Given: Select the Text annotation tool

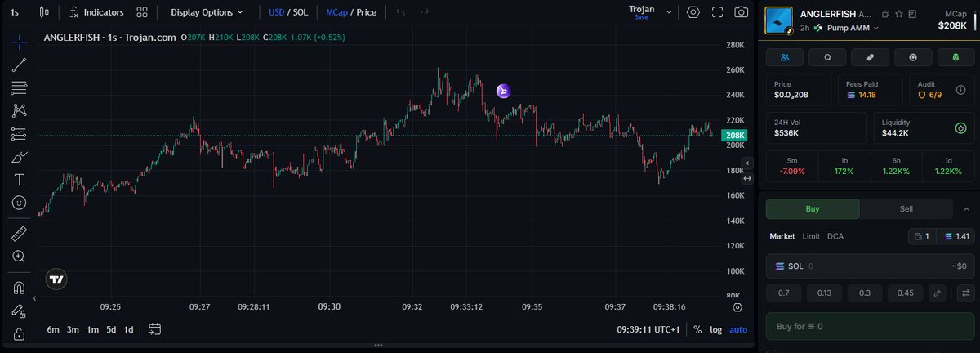Looking at the screenshot, I should [x=19, y=179].
